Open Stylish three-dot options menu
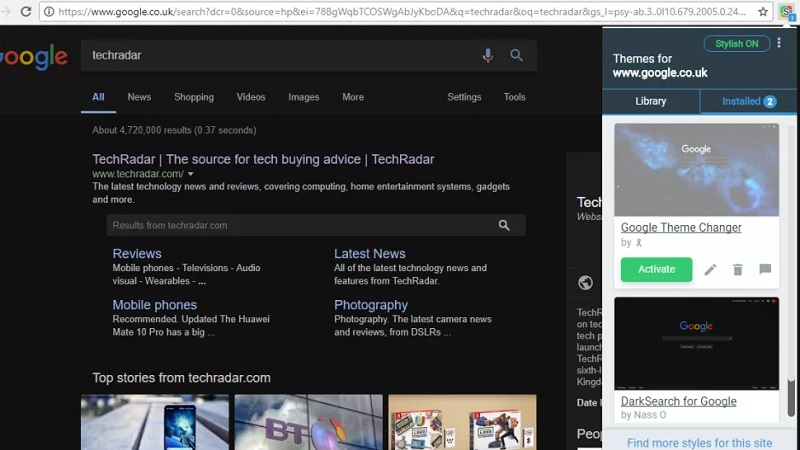 (779, 42)
